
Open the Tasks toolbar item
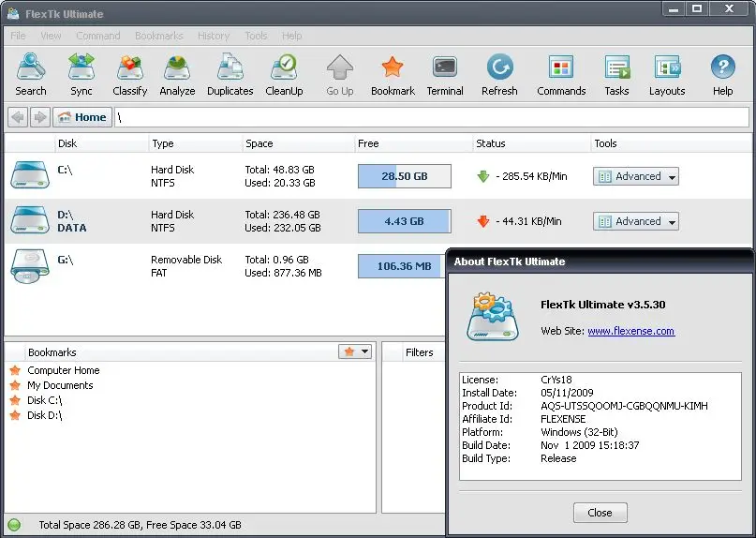(616, 75)
